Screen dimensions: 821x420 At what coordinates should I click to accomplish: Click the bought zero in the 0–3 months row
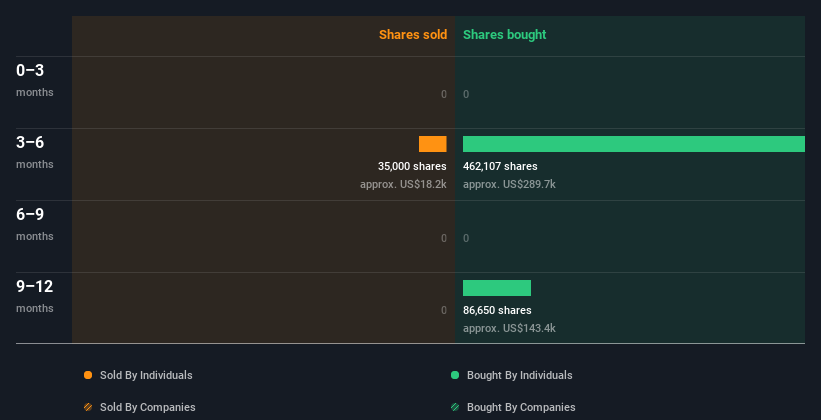click(466, 94)
